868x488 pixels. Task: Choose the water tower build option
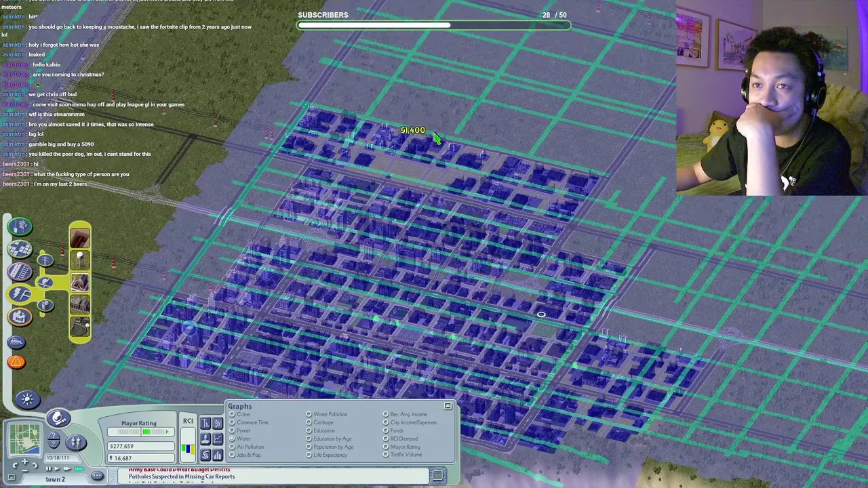[80, 260]
